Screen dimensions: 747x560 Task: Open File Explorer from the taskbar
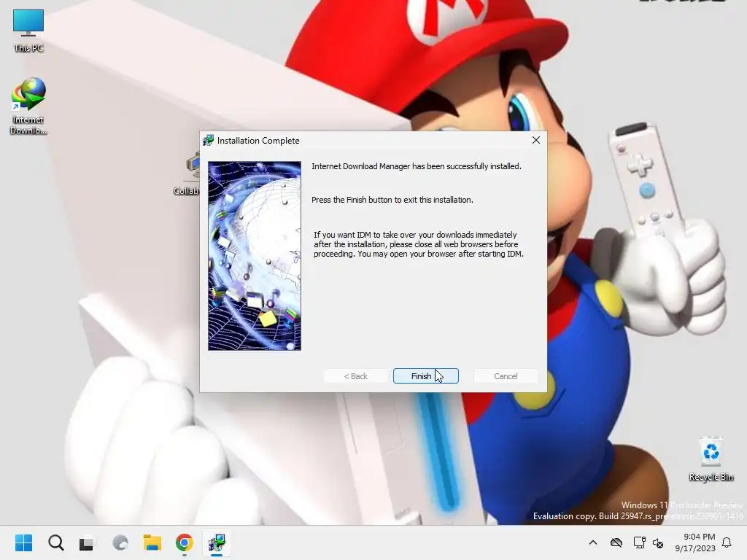click(152, 542)
